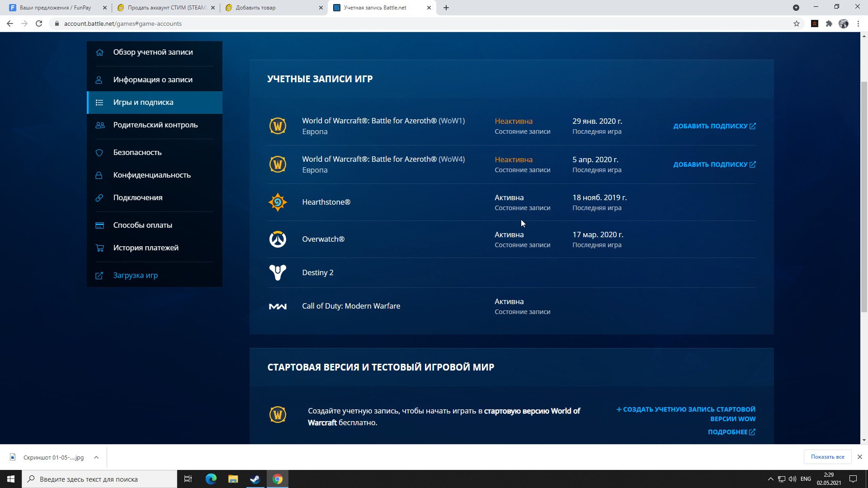This screenshot has width=868, height=488.
Task: Click the cart icon for История платежей
Action: [100, 248]
